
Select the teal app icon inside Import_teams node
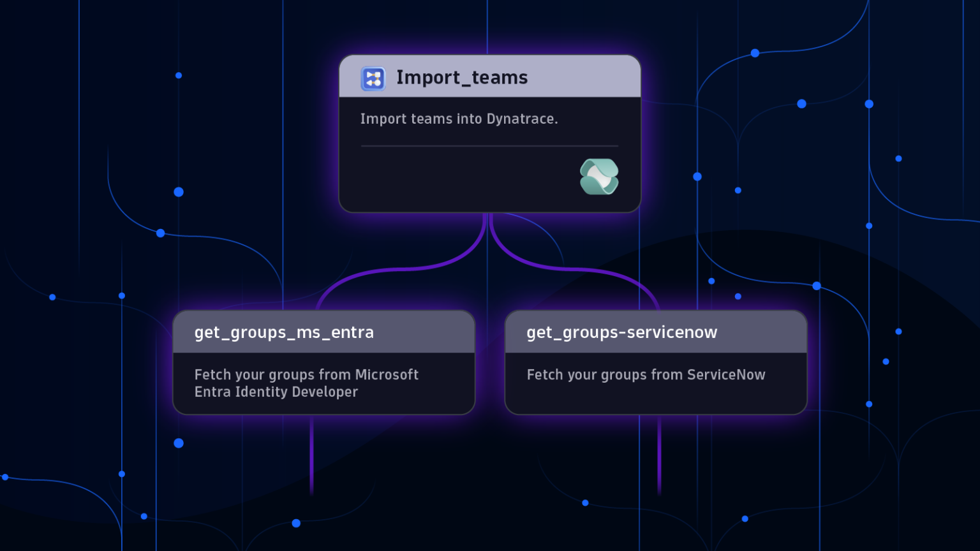coord(599,176)
